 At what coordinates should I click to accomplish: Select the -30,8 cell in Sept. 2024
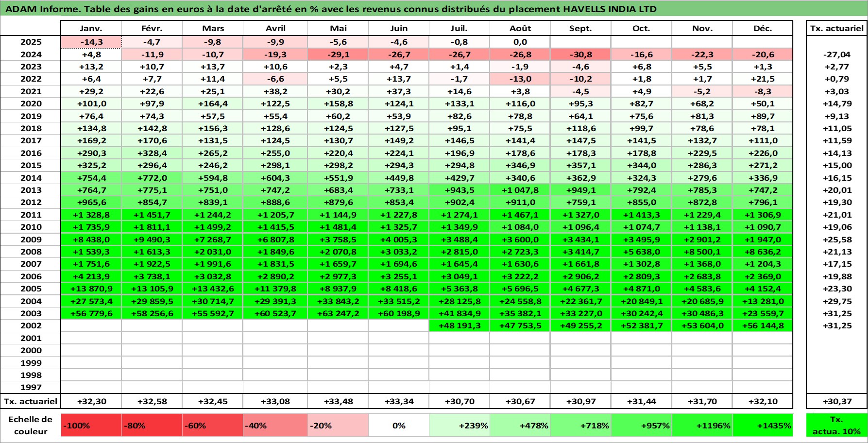click(x=580, y=54)
